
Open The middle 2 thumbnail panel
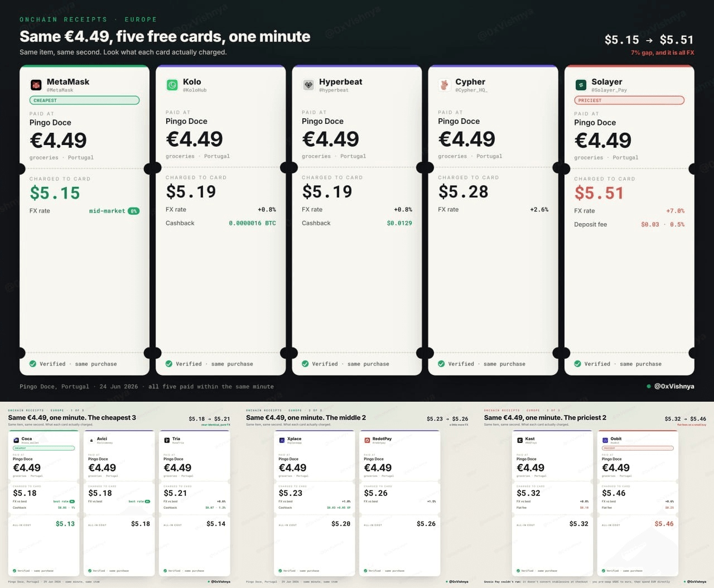click(x=357, y=495)
